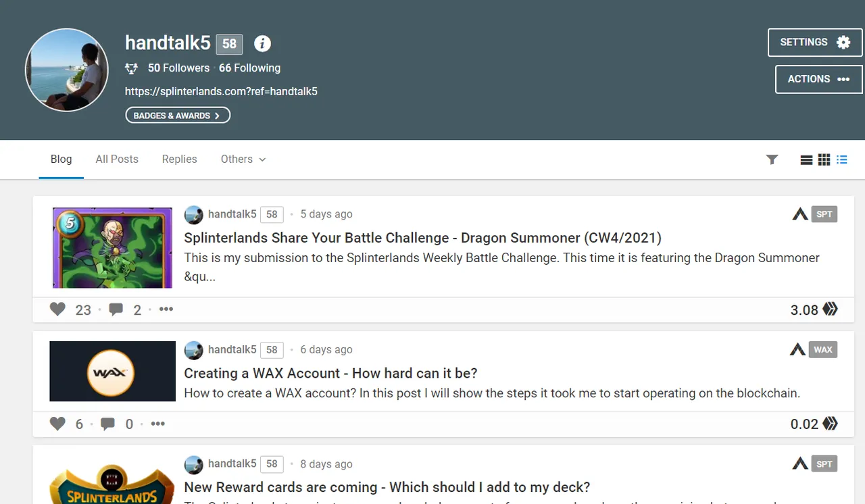The image size is (865, 504).
Task: Click app logo icon beside SPT tag, Dragon post
Action: coord(800,214)
